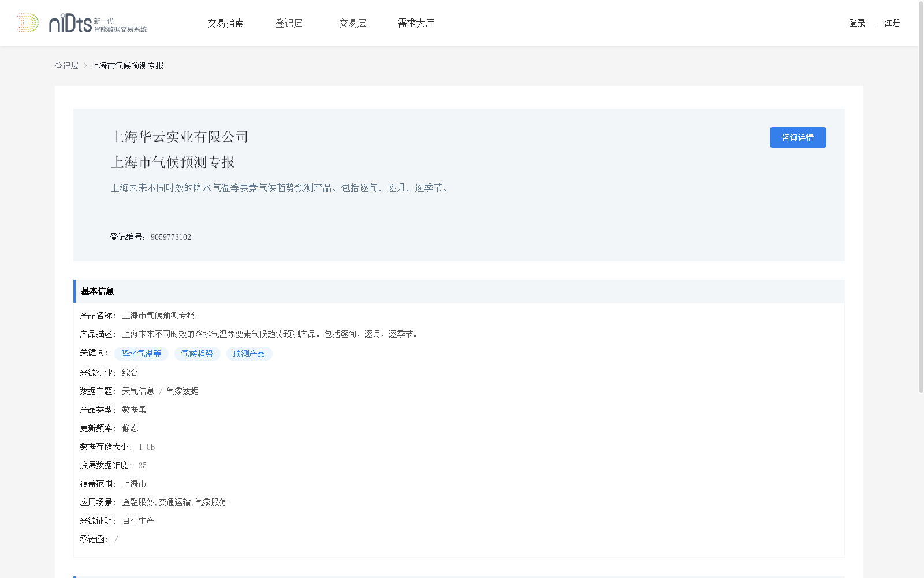Click the company name 上海华云实业有限公司
This screenshot has height=578, width=924.
click(179, 137)
